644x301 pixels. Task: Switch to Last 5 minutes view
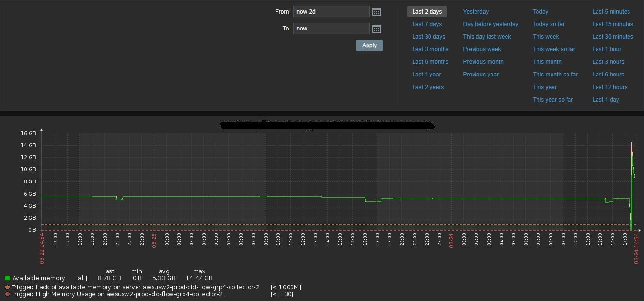tap(611, 12)
